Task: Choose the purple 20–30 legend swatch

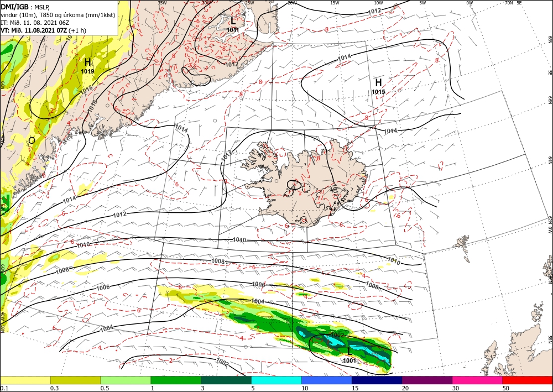Action: [427, 380]
